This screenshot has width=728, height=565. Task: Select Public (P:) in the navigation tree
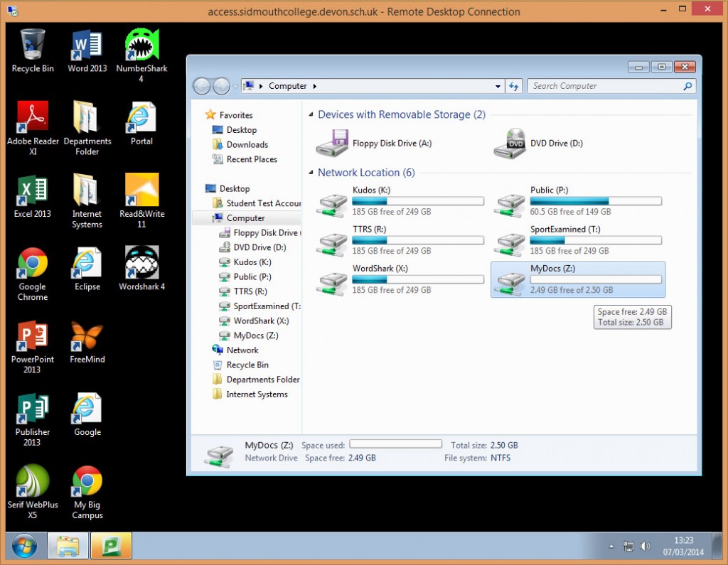pyautogui.click(x=252, y=276)
